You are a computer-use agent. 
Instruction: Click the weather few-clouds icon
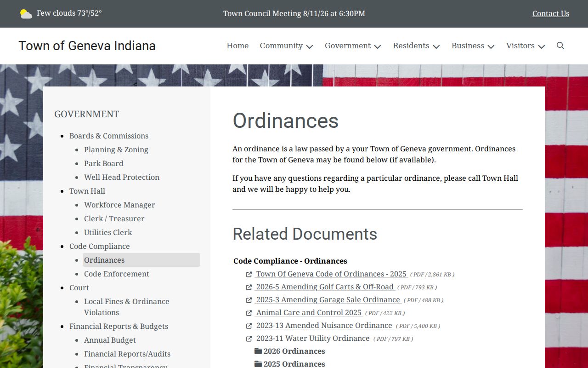click(x=26, y=14)
